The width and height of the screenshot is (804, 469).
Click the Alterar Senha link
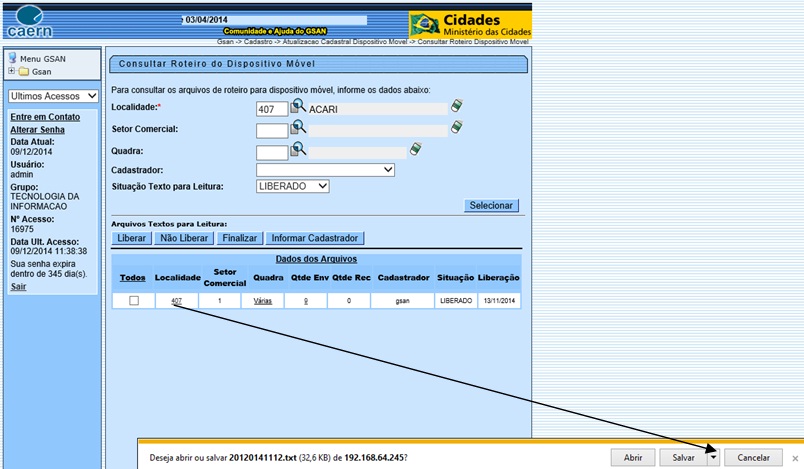37,130
